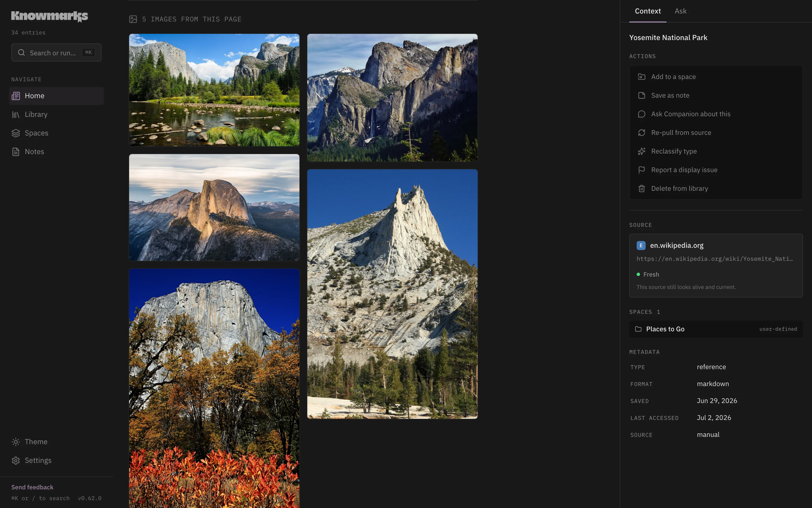This screenshot has height=508, width=812.
Task: Click the images-from-page picture icon
Action: (x=133, y=19)
